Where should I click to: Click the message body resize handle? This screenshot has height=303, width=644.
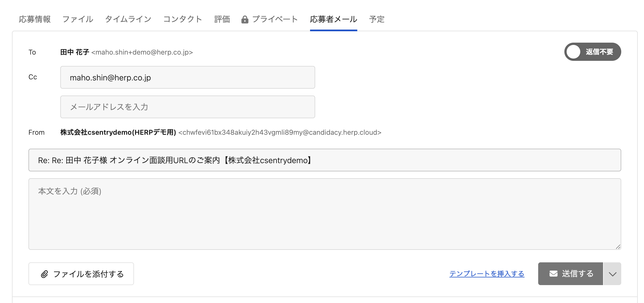(618, 247)
